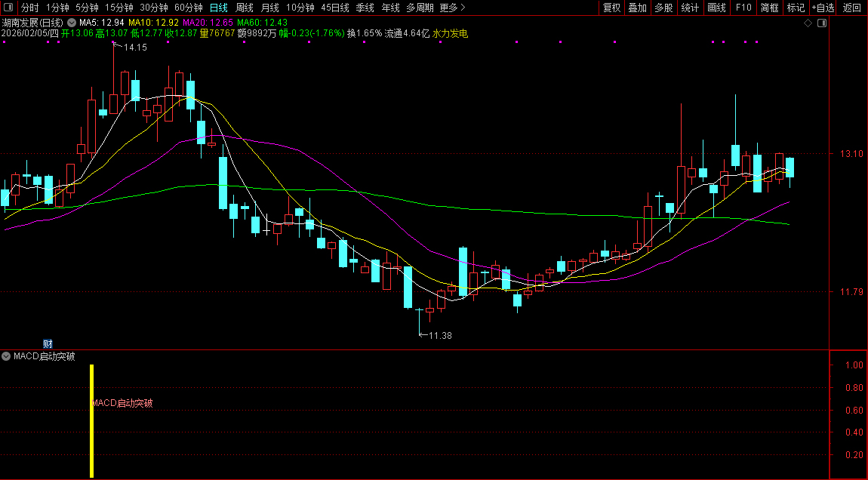Switch to the 周线 weekly chart tab
The width and height of the screenshot is (868, 480).
245,8
